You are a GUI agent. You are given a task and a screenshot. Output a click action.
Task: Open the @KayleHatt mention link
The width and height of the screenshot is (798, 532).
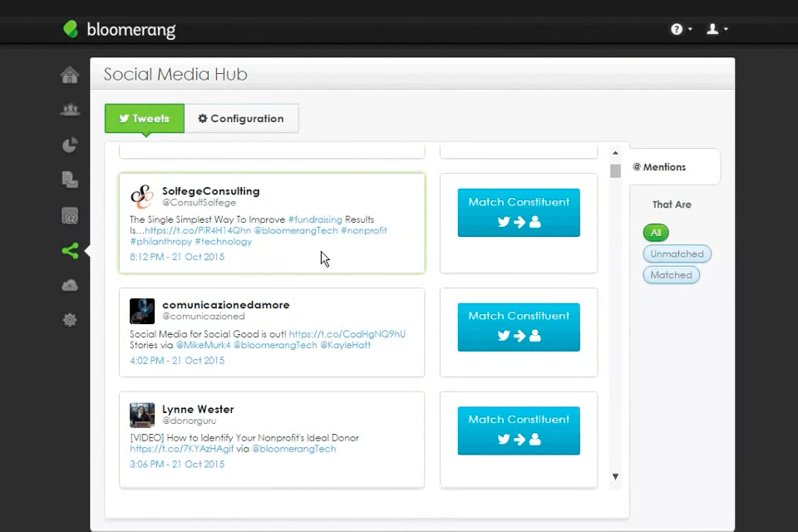pos(345,345)
